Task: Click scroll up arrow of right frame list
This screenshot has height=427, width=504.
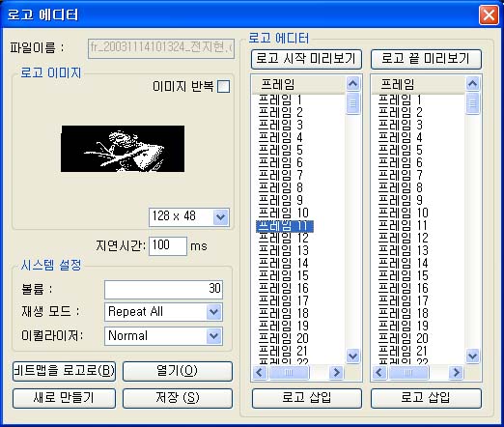Action: click(472, 84)
